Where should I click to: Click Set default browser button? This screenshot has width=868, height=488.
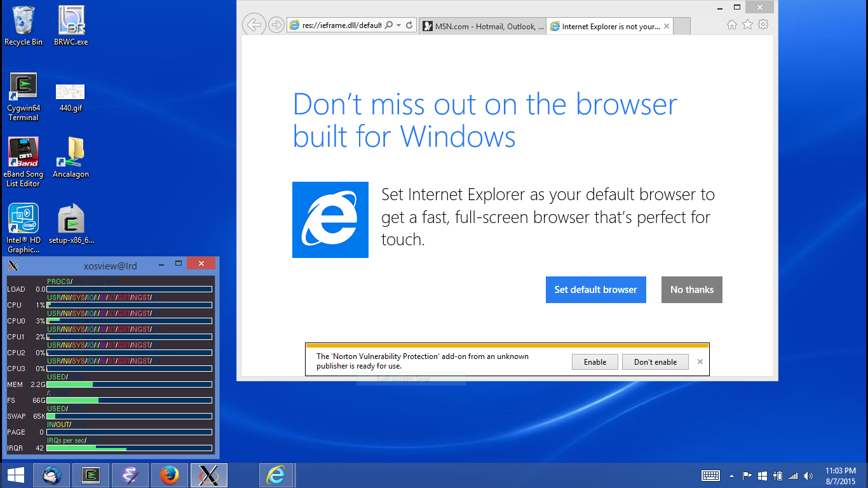(x=596, y=290)
